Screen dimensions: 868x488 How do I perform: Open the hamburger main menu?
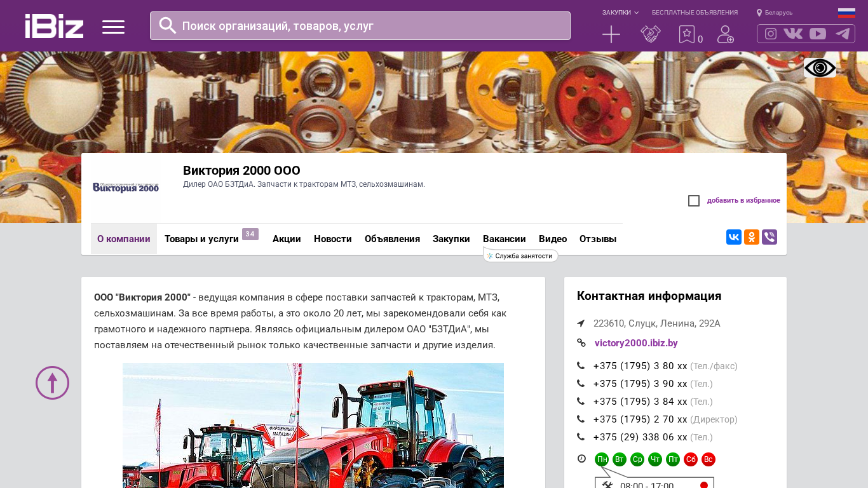(113, 27)
